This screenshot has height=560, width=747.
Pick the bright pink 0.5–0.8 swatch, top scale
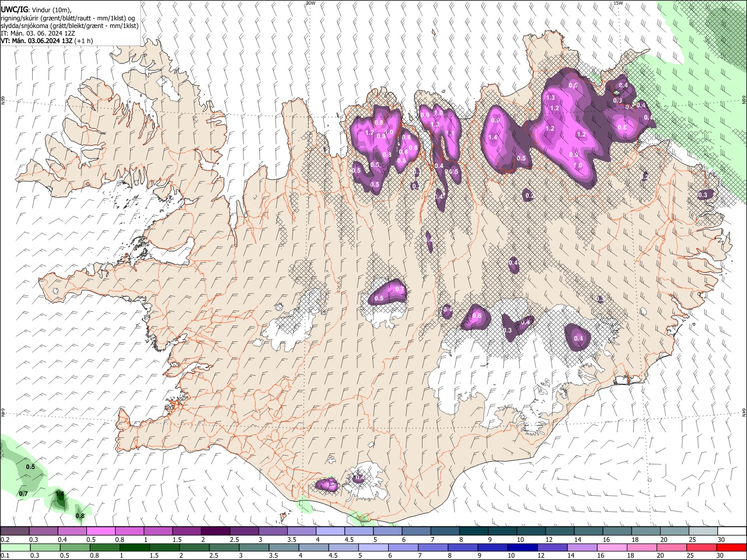(x=100, y=531)
